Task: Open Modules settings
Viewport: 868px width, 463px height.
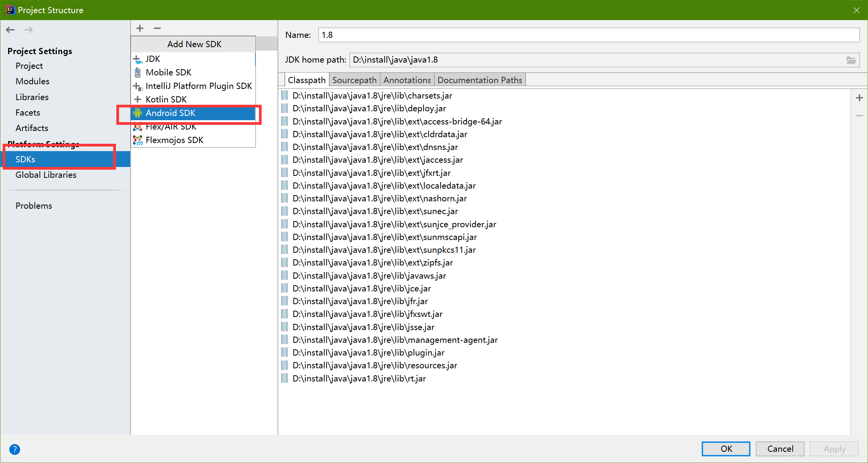Action: point(32,81)
